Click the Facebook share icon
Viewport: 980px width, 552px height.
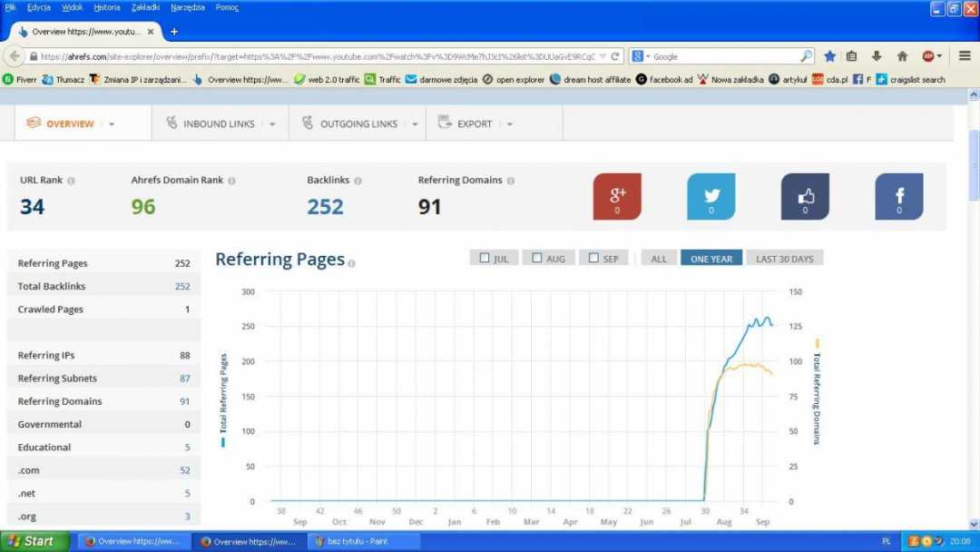pyautogui.click(x=898, y=196)
